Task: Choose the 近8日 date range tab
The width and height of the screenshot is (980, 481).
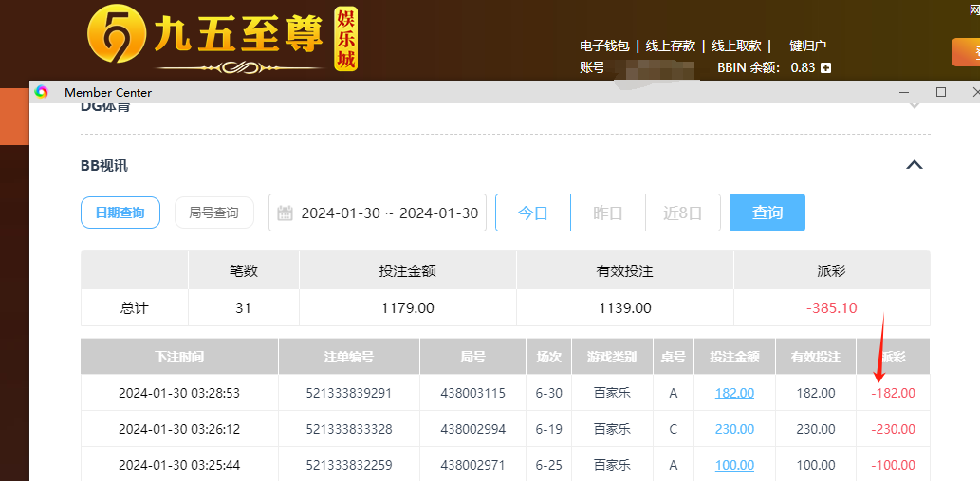Action: [x=682, y=213]
